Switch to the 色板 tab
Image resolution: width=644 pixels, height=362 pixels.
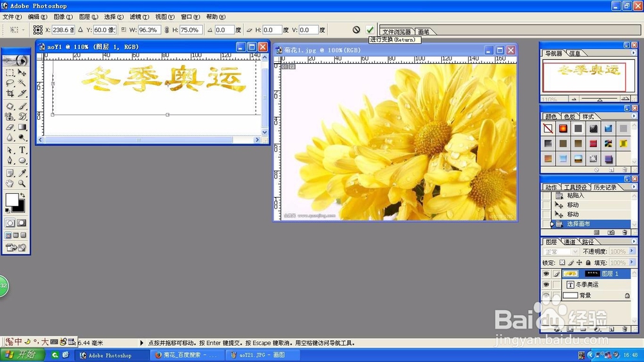click(570, 117)
